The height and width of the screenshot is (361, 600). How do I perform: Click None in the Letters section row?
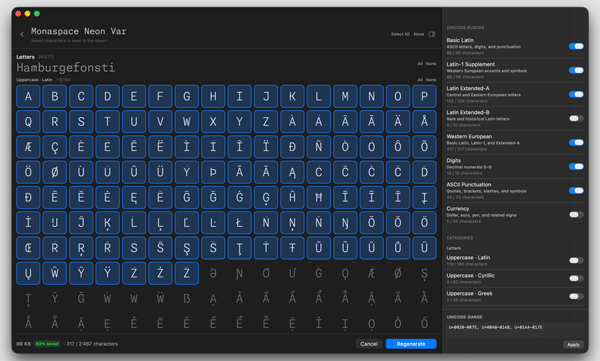[431, 64]
